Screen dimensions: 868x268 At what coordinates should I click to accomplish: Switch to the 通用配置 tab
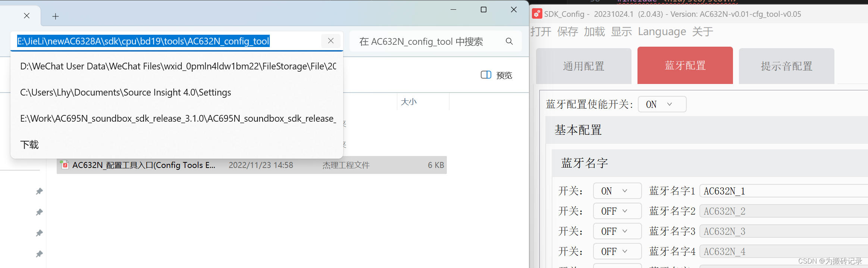584,66
